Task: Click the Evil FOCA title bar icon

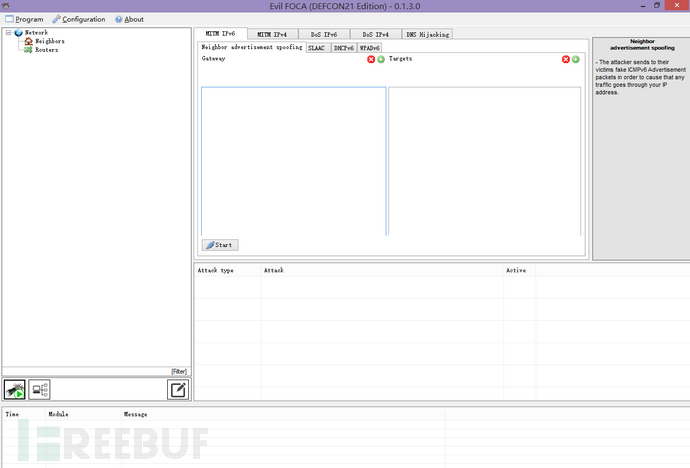Action: coord(6,6)
